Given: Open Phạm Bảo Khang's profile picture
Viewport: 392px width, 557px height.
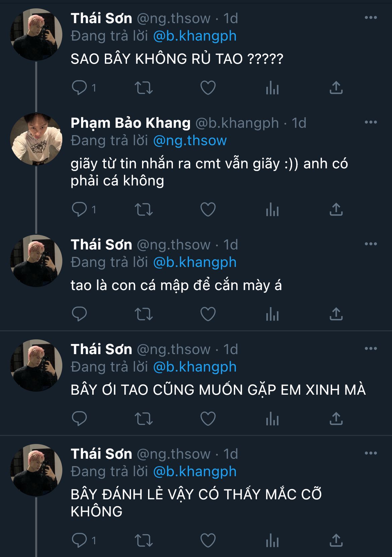Looking at the screenshot, I should pos(36,139).
